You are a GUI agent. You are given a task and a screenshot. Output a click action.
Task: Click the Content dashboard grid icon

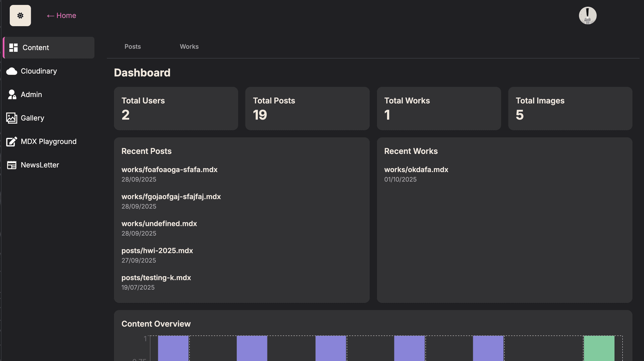click(13, 48)
